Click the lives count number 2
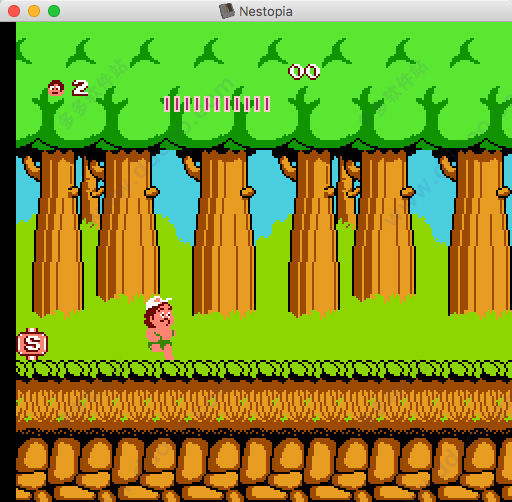Screen dimensions: 512x502 (x=80, y=88)
